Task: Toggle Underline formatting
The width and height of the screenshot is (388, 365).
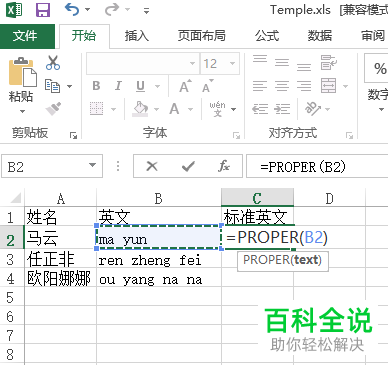Action: pos(141,86)
